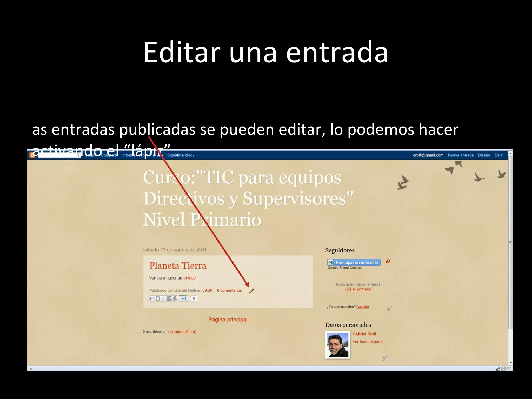
Task: Click the blog title Curso: TIC para equipos
Action: 248,198
